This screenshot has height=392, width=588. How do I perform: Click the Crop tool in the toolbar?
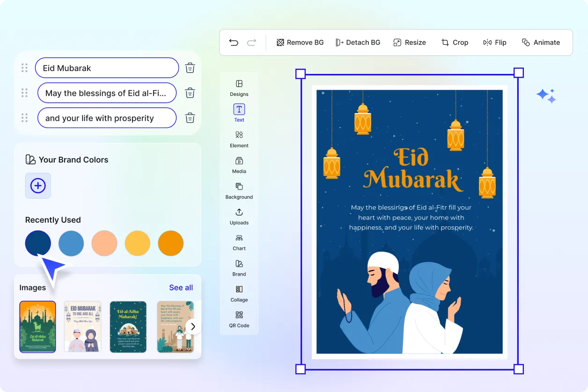(x=455, y=42)
